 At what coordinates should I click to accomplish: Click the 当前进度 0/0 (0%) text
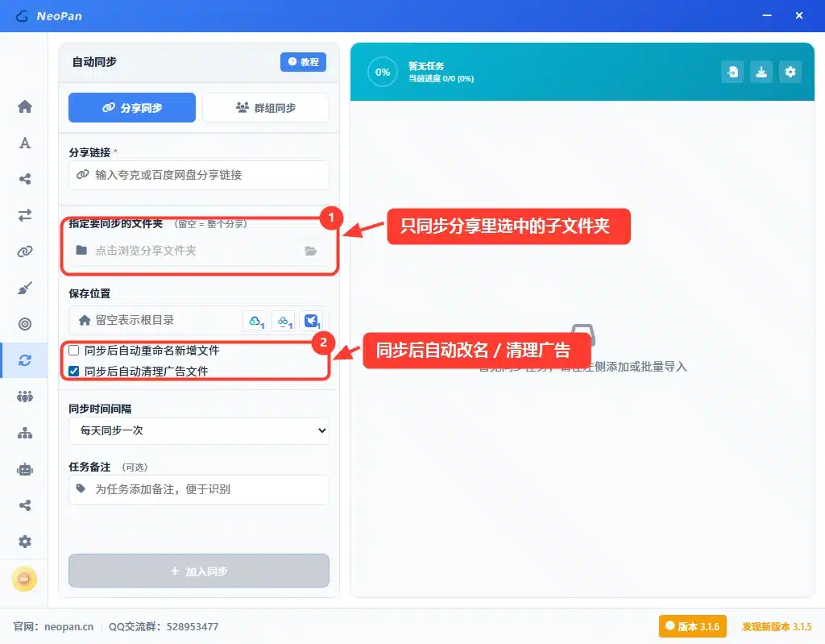click(441, 79)
